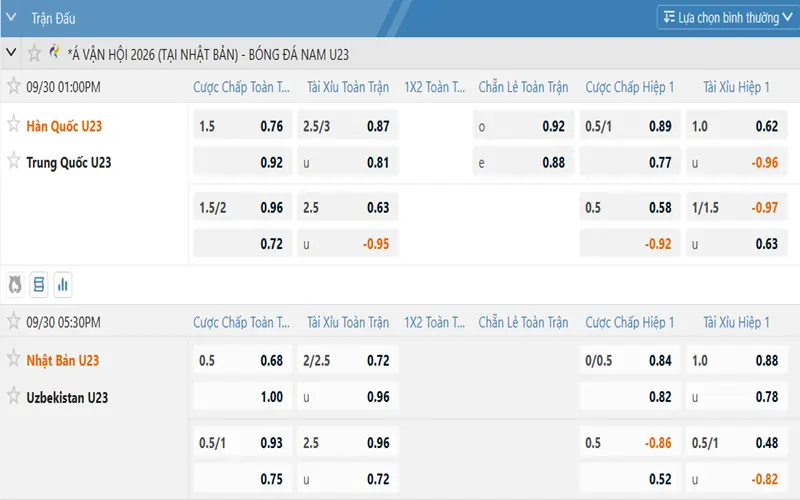Viewport: 800px width, 500px height.
Task: Select under odds -0.95
Action: tap(348, 243)
